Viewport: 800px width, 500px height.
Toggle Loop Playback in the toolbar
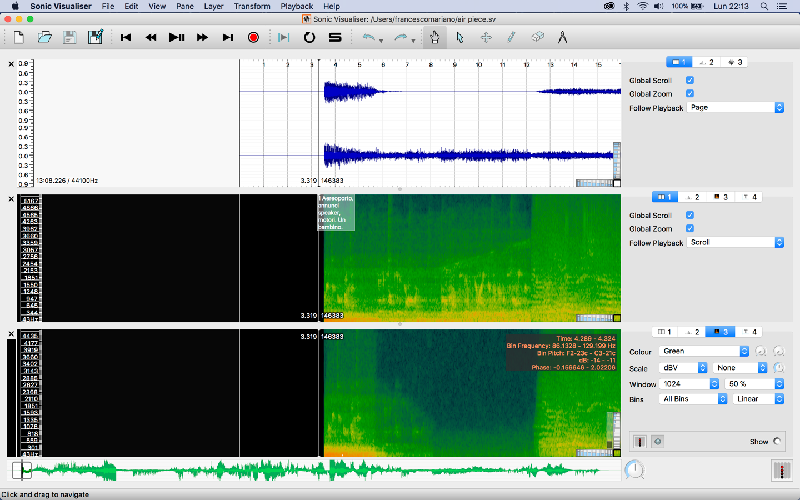pyautogui.click(x=309, y=38)
